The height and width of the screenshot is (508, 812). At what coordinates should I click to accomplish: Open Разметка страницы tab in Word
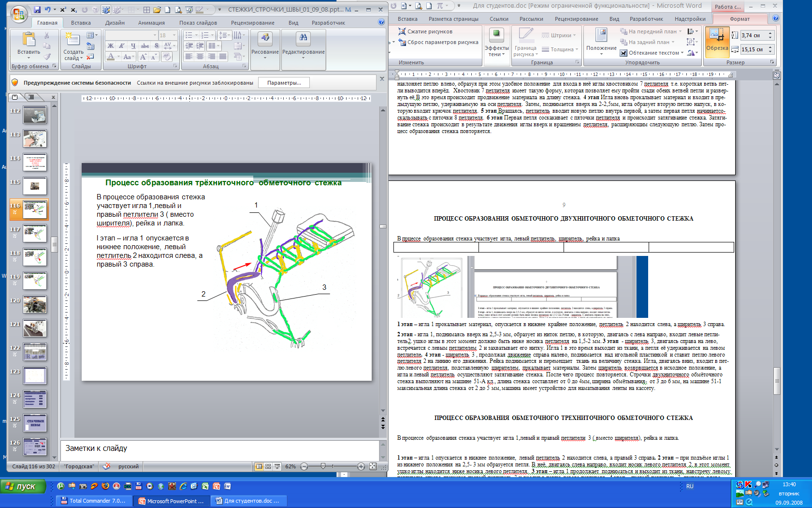453,19
